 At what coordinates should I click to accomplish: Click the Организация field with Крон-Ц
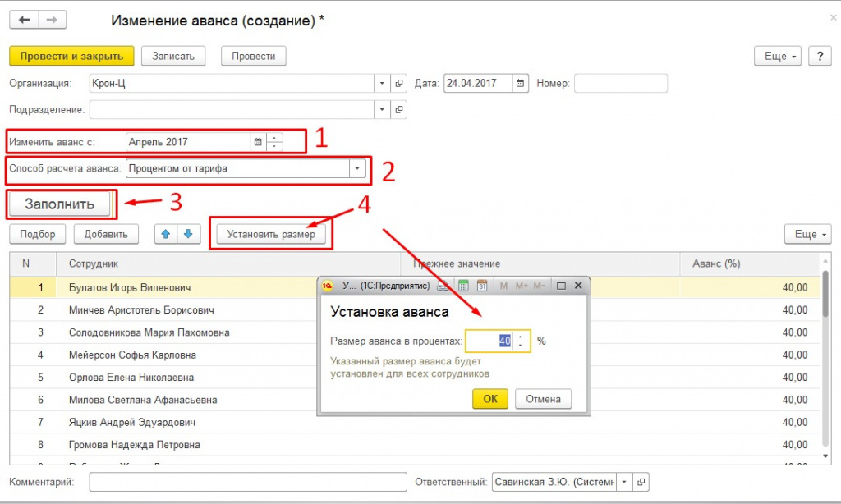click(232, 83)
